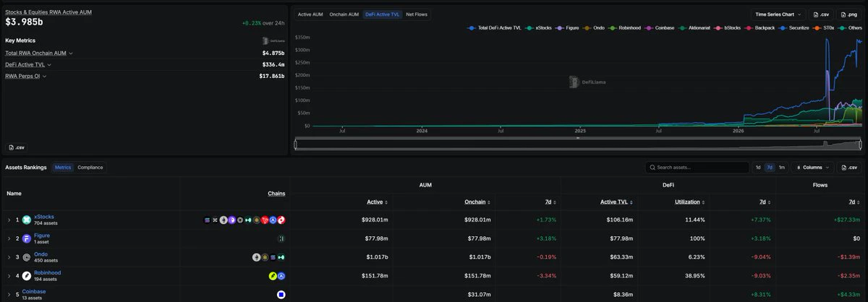Screen dimensions: 868x302
Task: Click the Search assets field
Action: (x=697, y=167)
